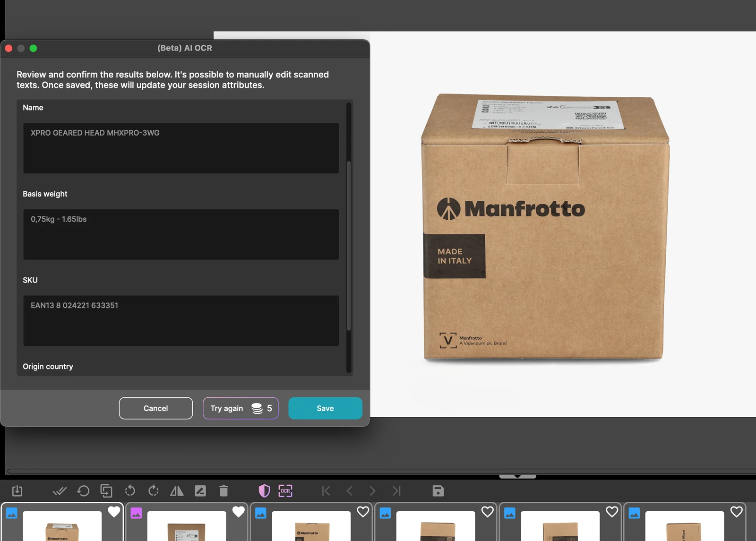Select the first Manfrotto box thumbnail

(62, 522)
